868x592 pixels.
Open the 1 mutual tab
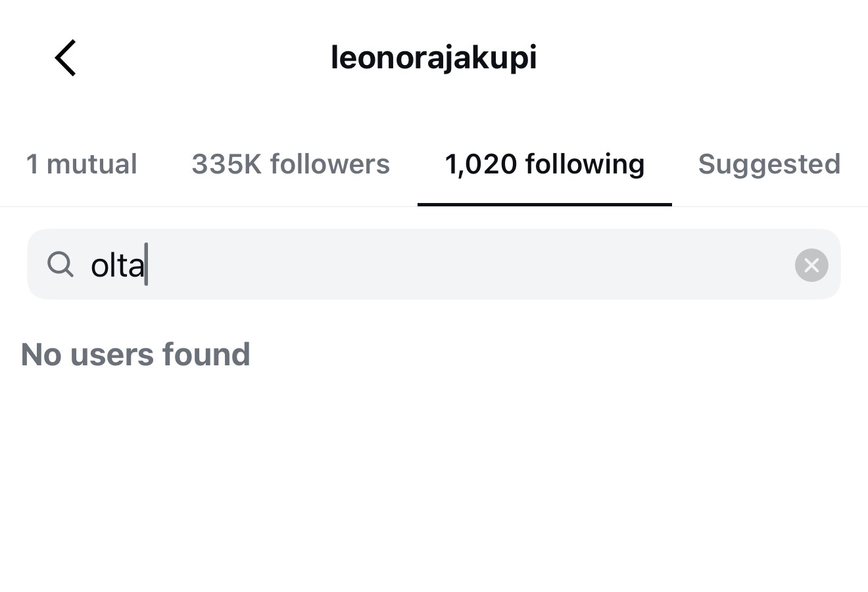pos(81,164)
